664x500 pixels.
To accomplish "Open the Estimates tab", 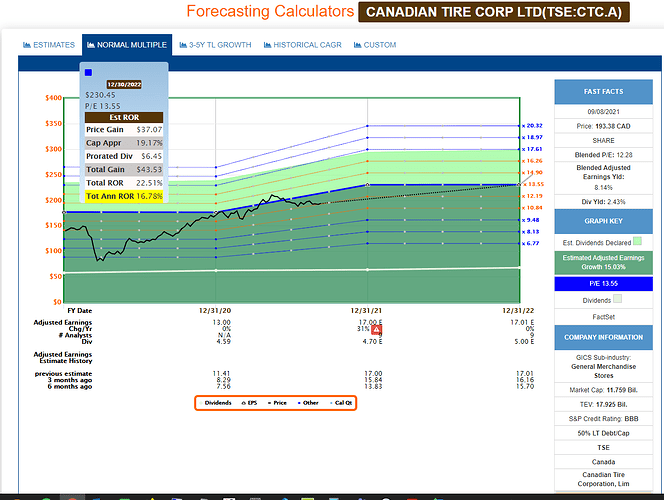I will tap(48, 45).
